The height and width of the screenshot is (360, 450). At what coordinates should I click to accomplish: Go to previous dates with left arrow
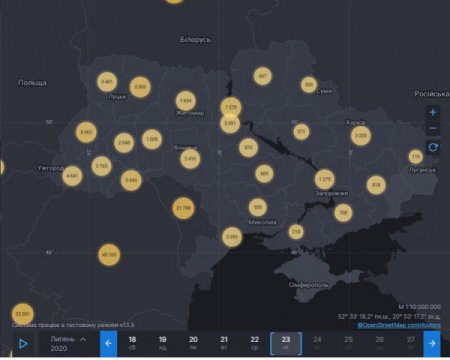(x=108, y=343)
